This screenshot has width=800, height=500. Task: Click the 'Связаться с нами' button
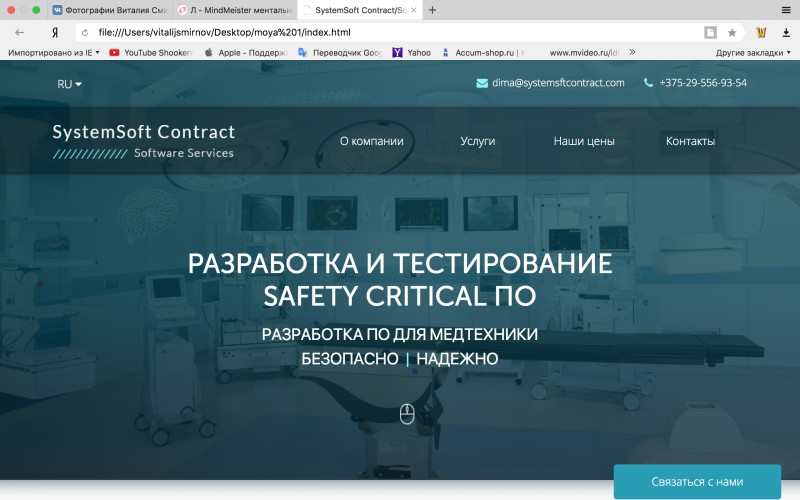[x=697, y=482]
